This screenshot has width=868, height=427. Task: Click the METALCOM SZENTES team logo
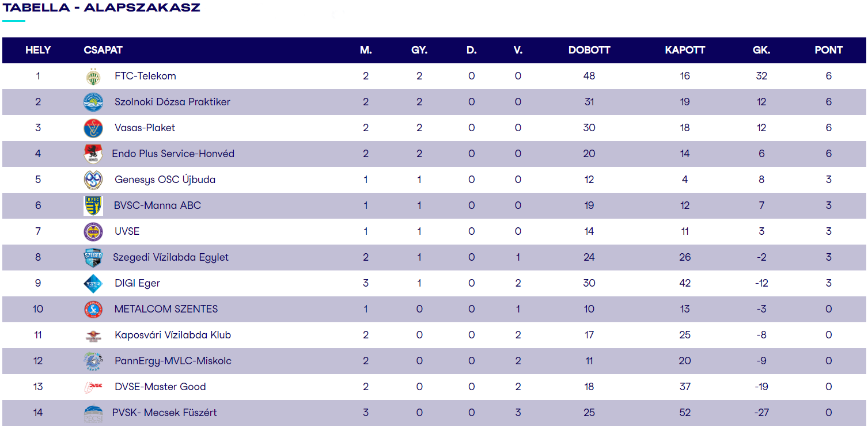pyautogui.click(x=93, y=309)
